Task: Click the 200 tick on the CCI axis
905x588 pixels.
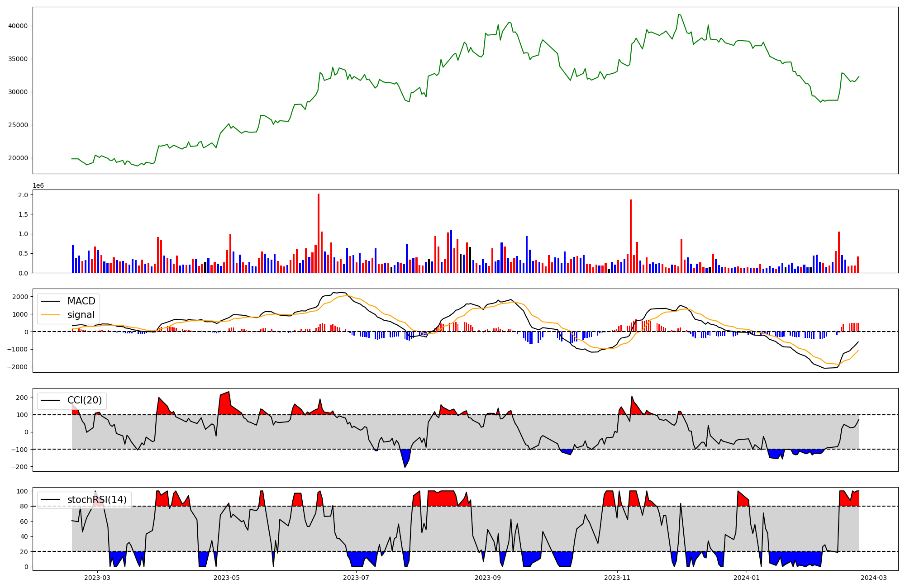Action: click(22, 398)
